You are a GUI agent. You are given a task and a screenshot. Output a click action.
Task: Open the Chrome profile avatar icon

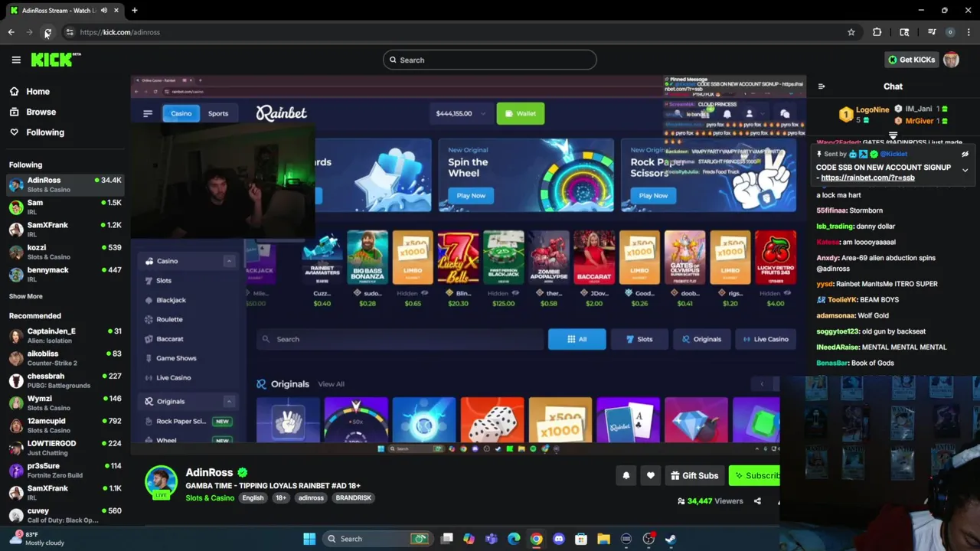coord(950,32)
